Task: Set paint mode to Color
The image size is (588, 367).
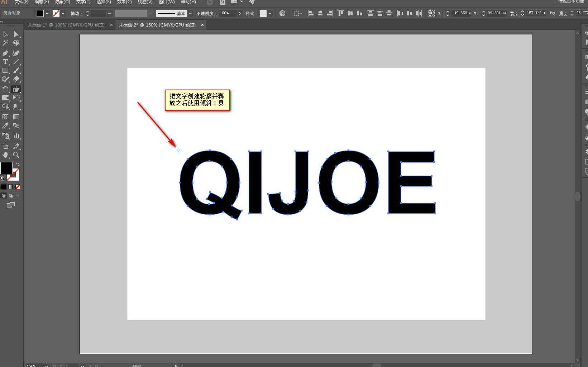Action: click(x=4, y=187)
